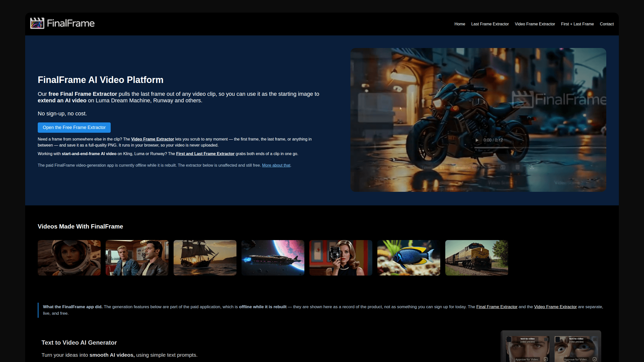The width and height of the screenshot is (644, 362).
Task: Select the sailing ship at sunset thumbnail
Action: (205, 258)
